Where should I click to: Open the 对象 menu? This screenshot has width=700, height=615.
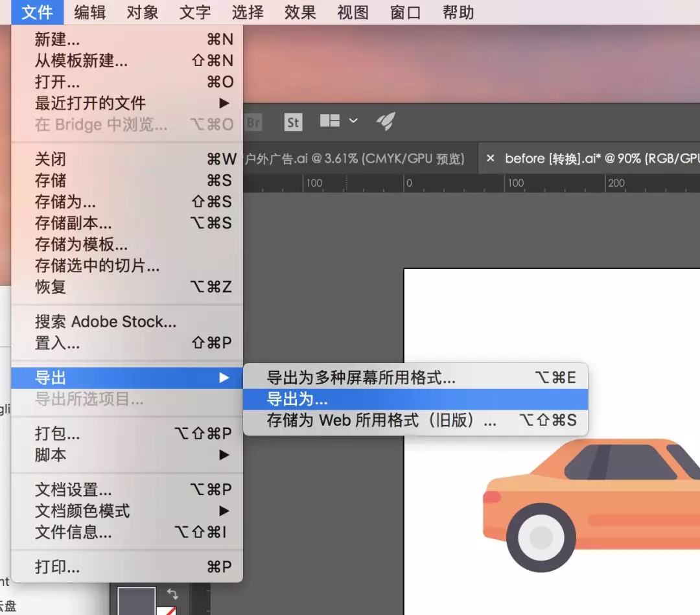pos(143,12)
